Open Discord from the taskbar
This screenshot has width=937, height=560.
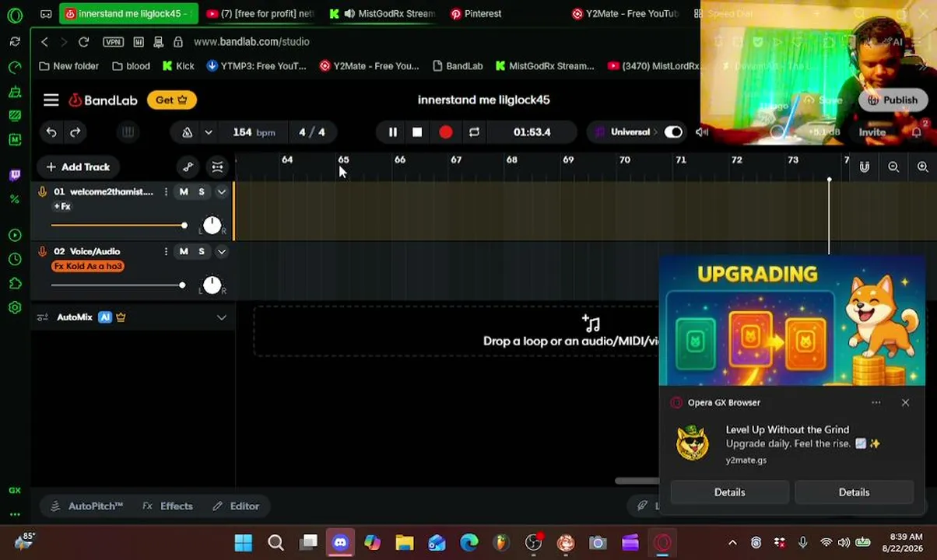(340, 543)
